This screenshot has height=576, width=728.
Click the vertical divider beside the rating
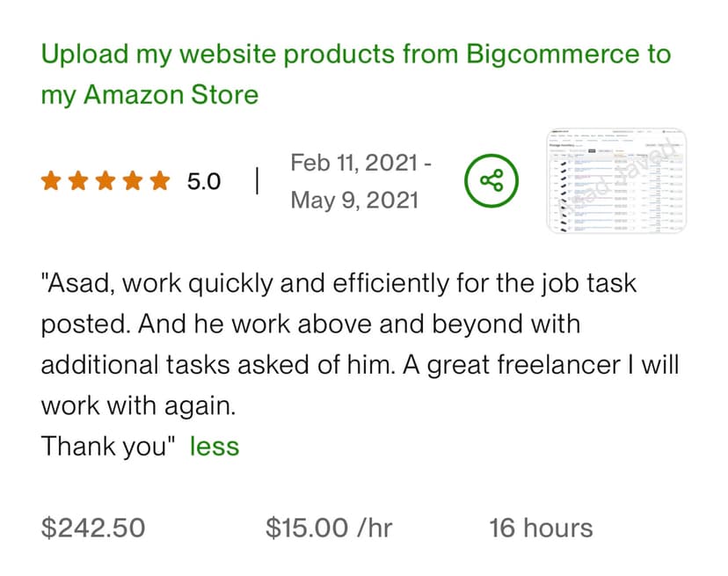(x=257, y=182)
